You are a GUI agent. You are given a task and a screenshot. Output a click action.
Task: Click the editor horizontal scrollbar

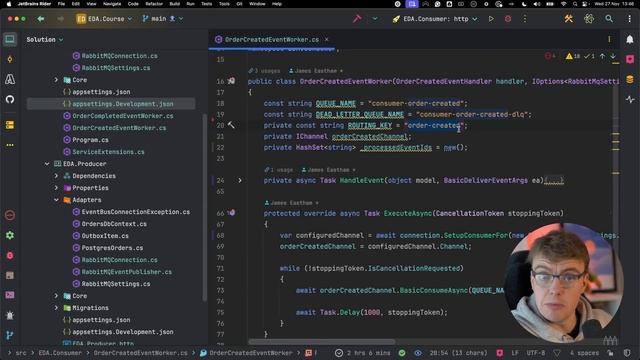[x=322, y=342]
